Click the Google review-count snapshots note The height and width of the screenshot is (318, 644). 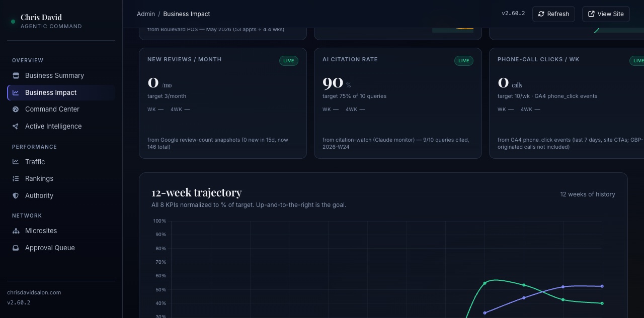[x=218, y=143]
